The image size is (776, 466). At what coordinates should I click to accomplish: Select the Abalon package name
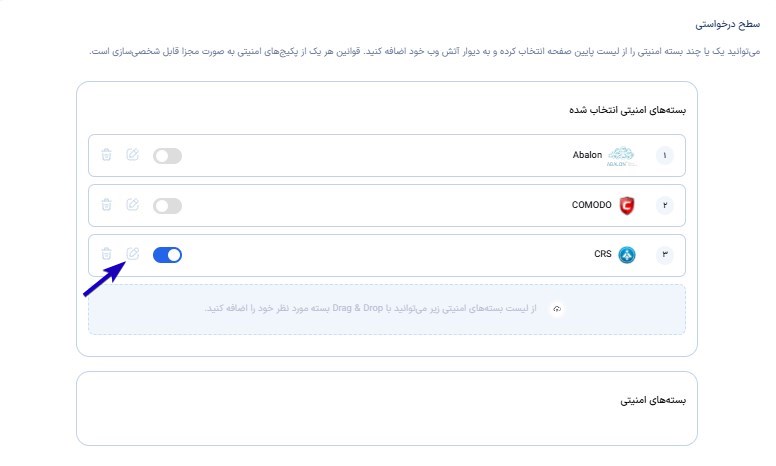587,155
